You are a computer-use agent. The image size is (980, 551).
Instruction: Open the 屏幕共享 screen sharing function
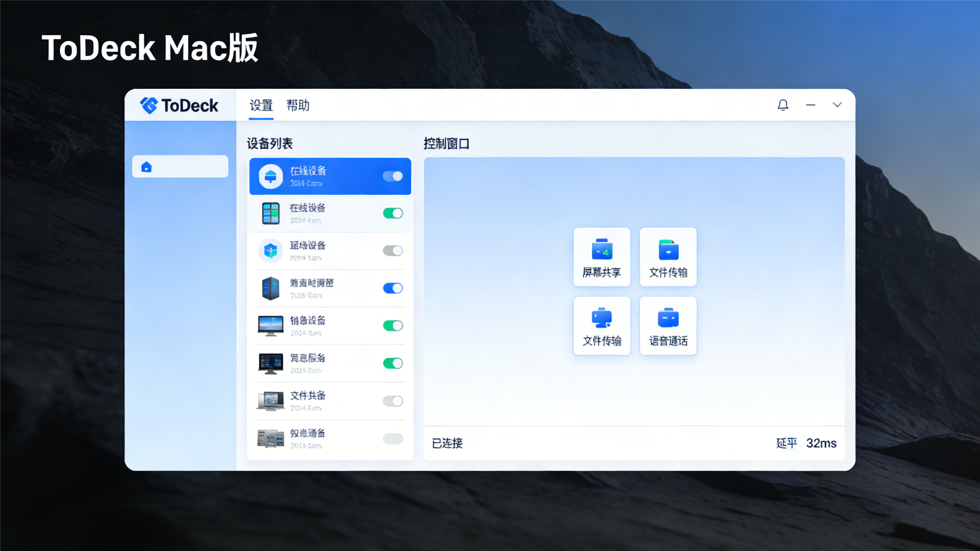click(x=602, y=257)
